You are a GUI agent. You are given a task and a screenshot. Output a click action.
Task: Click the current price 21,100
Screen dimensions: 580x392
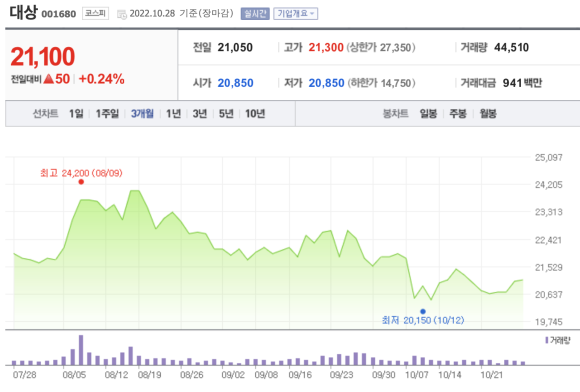tap(43, 57)
